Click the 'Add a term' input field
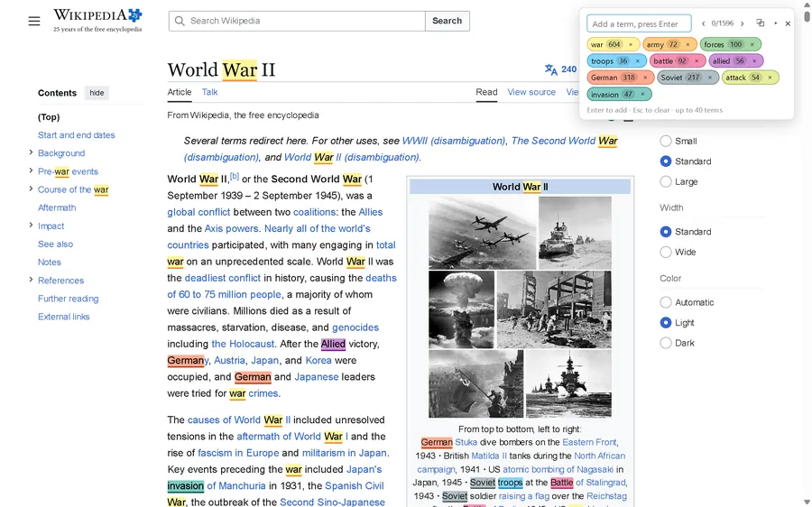Screen dimensions: 812x507 [x=639, y=23]
